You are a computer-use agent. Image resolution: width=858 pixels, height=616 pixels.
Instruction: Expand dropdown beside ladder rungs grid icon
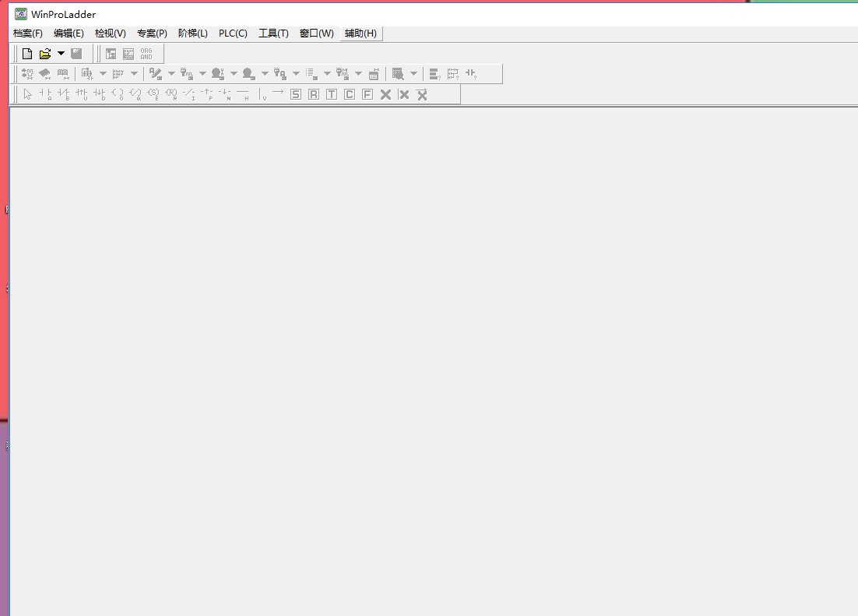[x=134, y=73]
